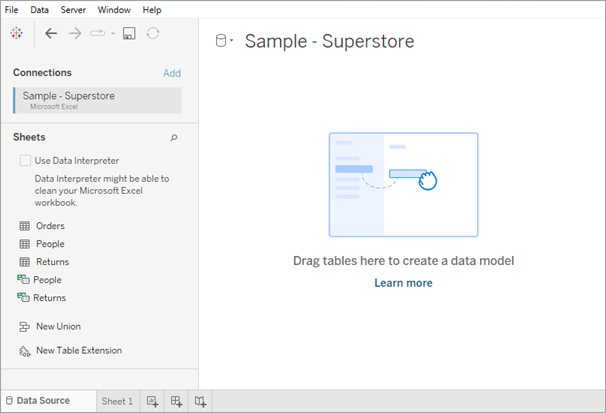Click the new story icon
The image size is (606, 413).
click(x=200, y=401)
